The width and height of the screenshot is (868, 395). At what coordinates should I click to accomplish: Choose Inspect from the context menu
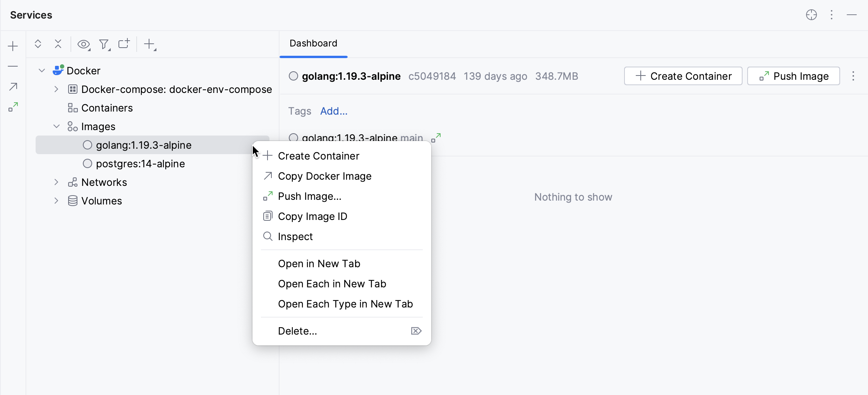(x=295, y=236)
